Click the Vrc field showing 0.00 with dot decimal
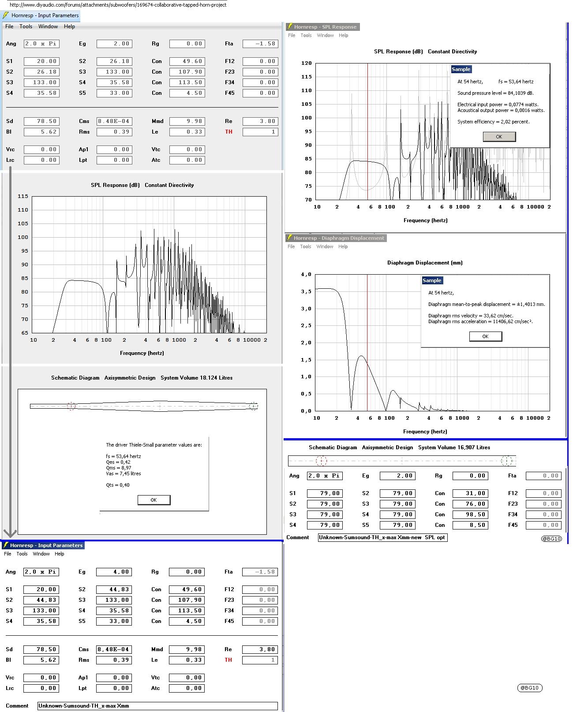 (41, 149)
